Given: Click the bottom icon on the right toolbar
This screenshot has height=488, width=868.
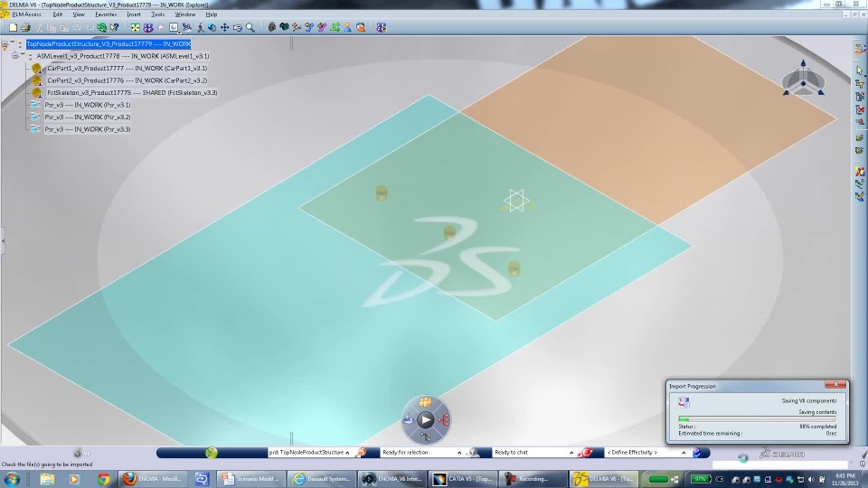Looking at the screenshot, I should (x=860, y=196).
